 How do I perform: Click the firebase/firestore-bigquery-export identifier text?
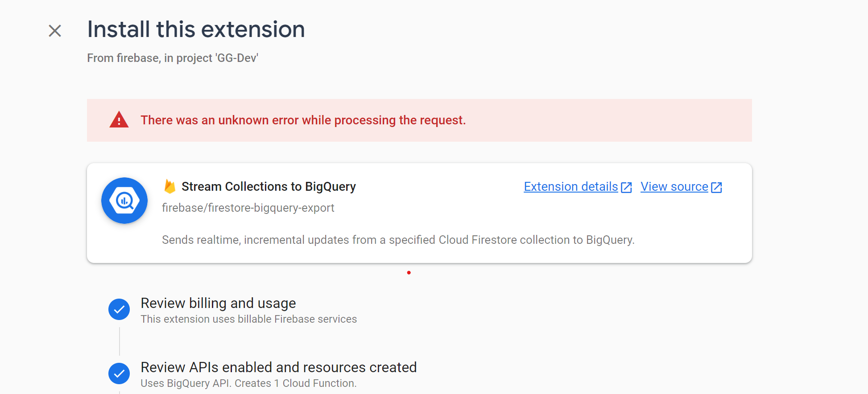click(248, 208)
